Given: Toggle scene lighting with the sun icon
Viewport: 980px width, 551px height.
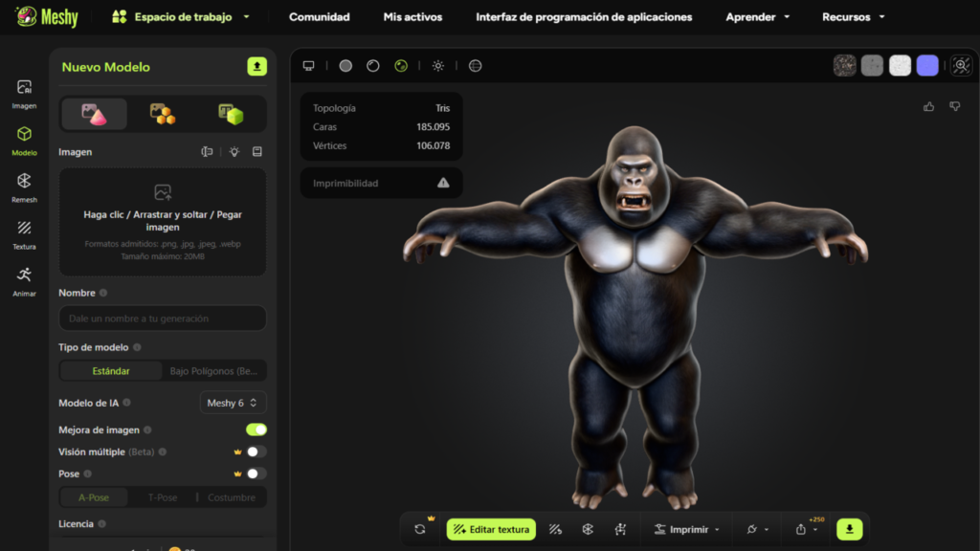Looking at the screenshot, I should (x=437, y=66).
